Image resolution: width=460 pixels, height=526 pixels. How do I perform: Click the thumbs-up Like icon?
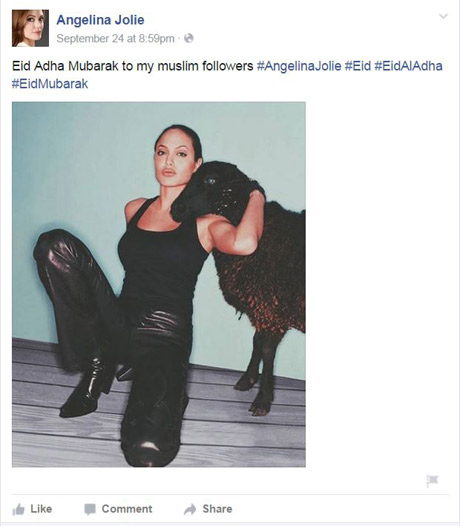pyautogui.click(x=18, y=509)
